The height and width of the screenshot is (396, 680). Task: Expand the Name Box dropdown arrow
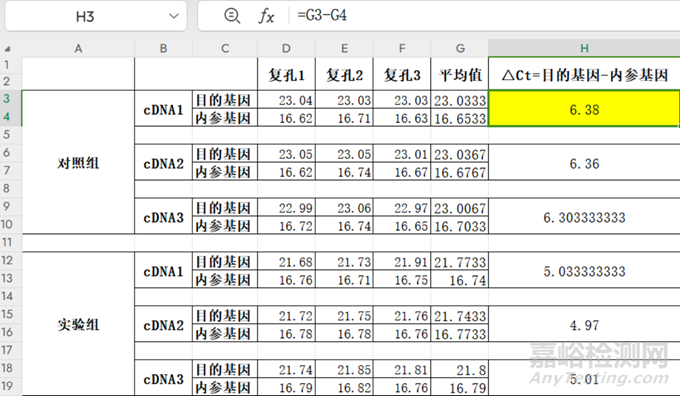[x=174, y=16]
